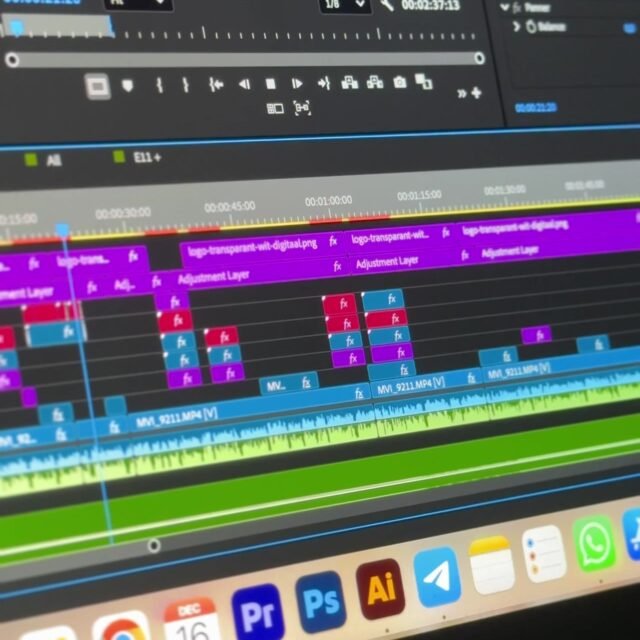Click the blue 00:00:21:20 effect timecode
The image size is (640, 640).
[x=536, y=108]
